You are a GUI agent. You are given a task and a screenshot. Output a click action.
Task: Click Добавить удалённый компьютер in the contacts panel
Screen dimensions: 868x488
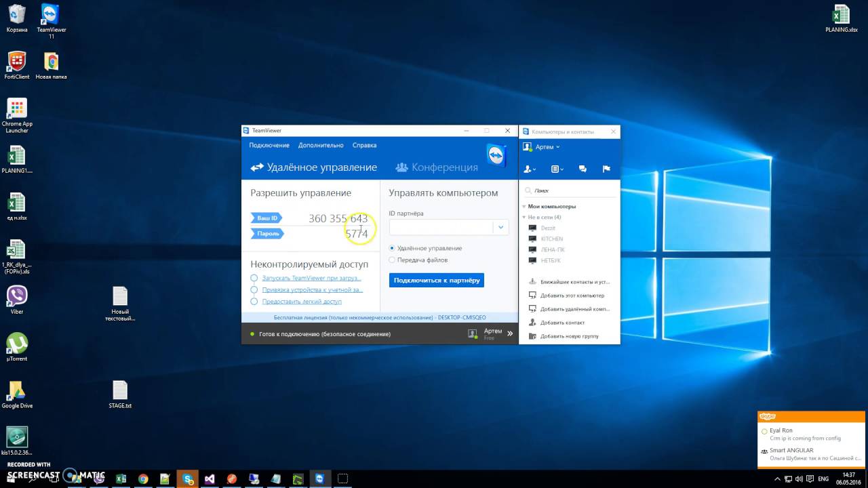pos(574,309)
